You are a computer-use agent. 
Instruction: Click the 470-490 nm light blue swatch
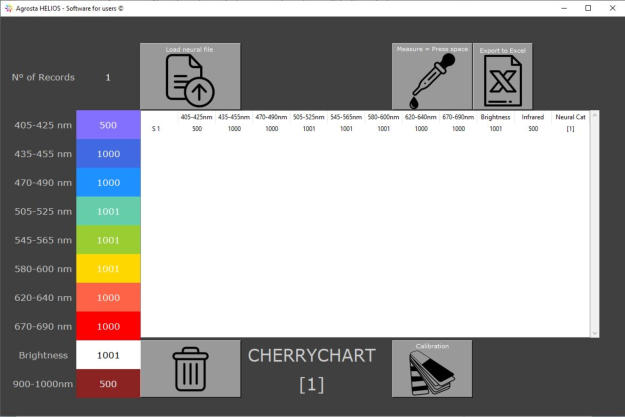108,183
